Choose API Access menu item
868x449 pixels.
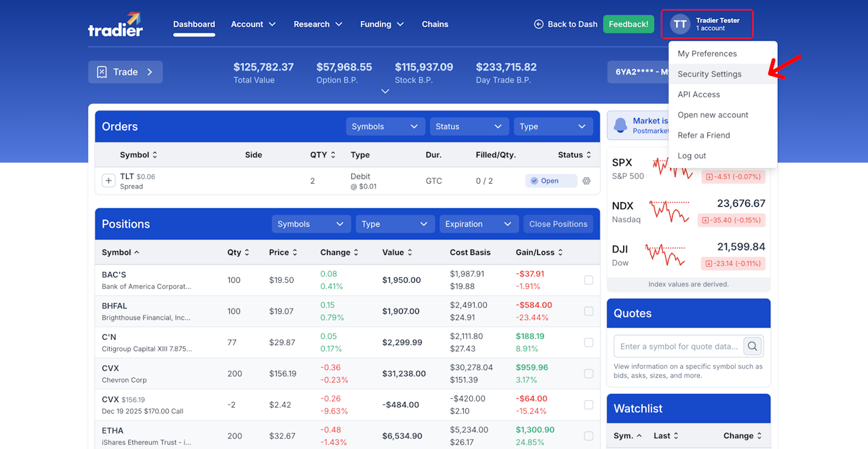click(x=698, y=94)
